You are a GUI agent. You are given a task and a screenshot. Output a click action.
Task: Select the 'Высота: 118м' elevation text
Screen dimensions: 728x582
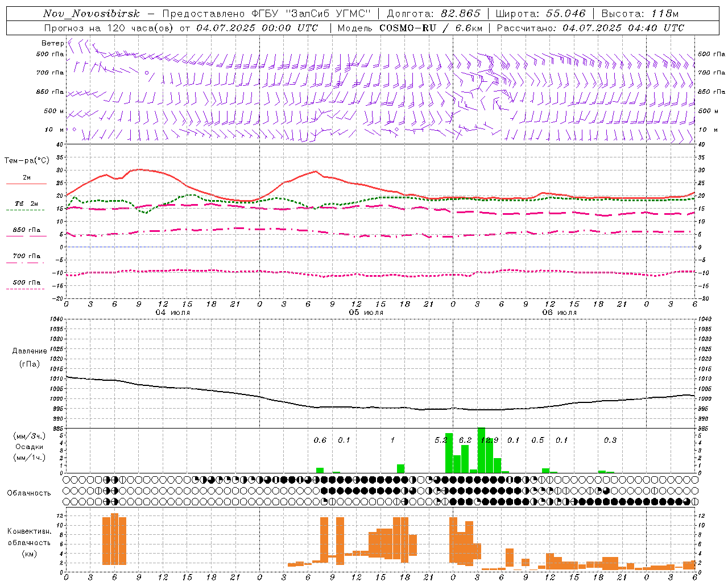640,14
